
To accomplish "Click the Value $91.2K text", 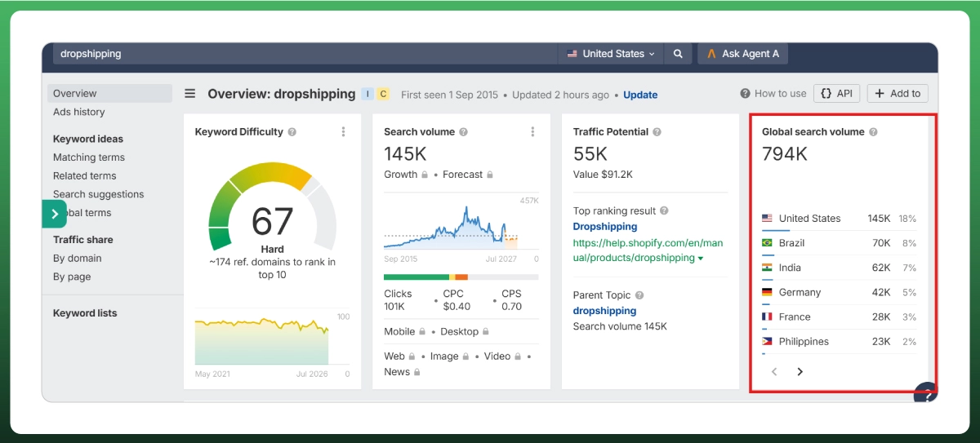I will click(x=603, y=175).
